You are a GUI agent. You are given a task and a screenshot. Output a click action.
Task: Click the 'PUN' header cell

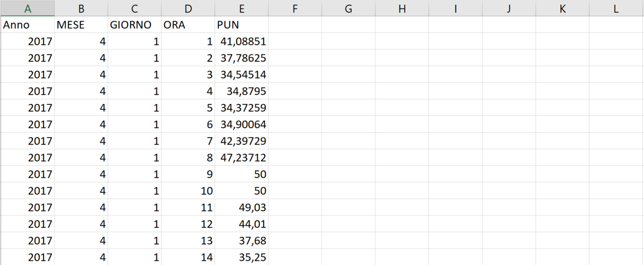click(242, 25)
